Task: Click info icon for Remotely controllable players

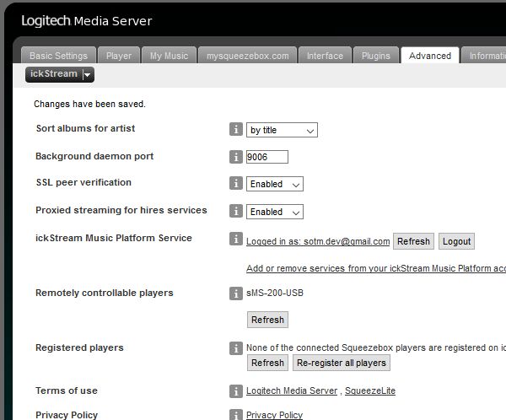Action: (236, 293)
